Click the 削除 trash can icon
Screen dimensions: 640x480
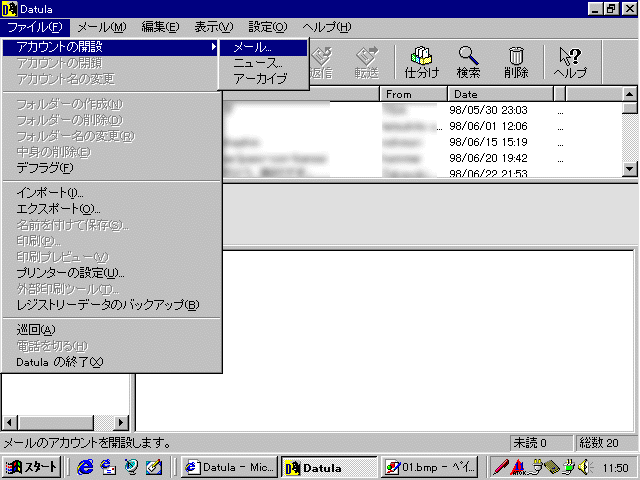[516, 62]
